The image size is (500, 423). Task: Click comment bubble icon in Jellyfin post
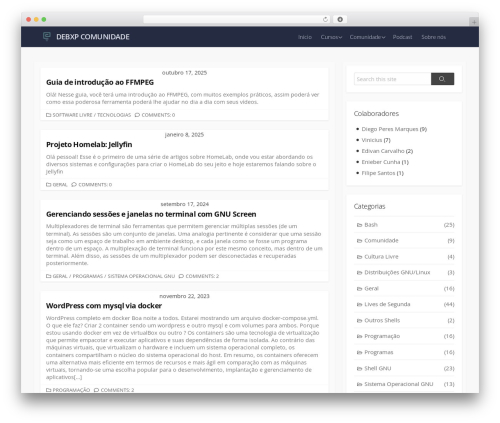74,184
